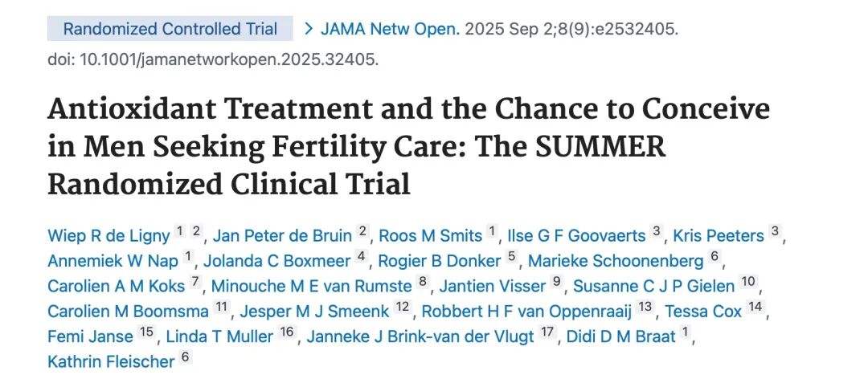The image size is (868, 379).
Task: Open author Carolien A M Koks
Action: point(116,287)
